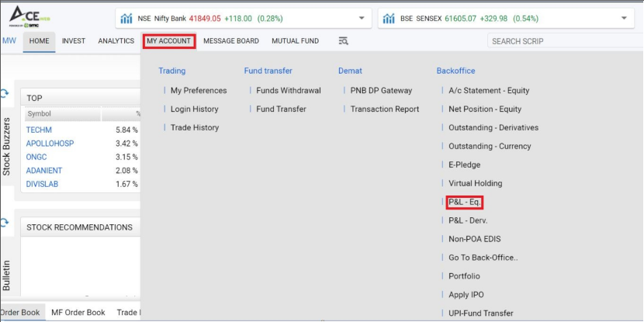Select Outstanding - Derivatives

pyautogui.click(x=493, y=127)
